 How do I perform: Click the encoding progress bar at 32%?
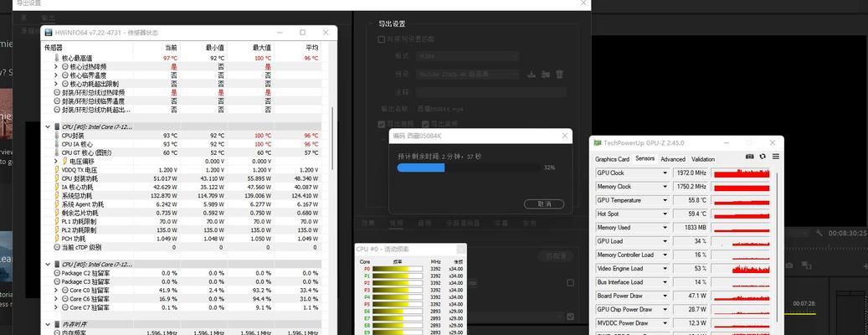469,167
